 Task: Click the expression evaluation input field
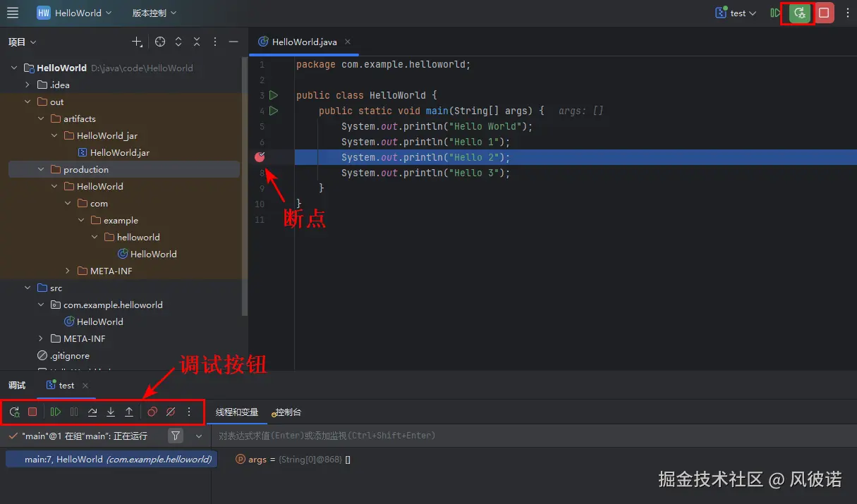[533, 436]
